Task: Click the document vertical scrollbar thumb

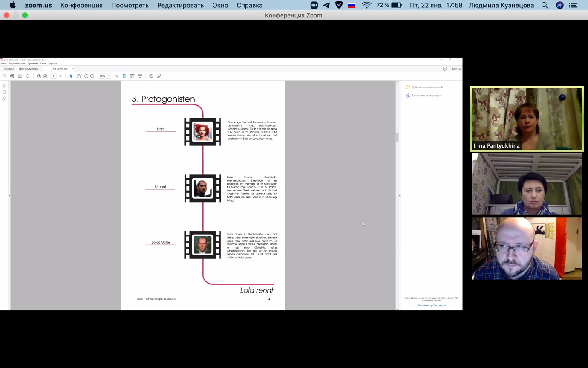Action: (x=397, y=137)
